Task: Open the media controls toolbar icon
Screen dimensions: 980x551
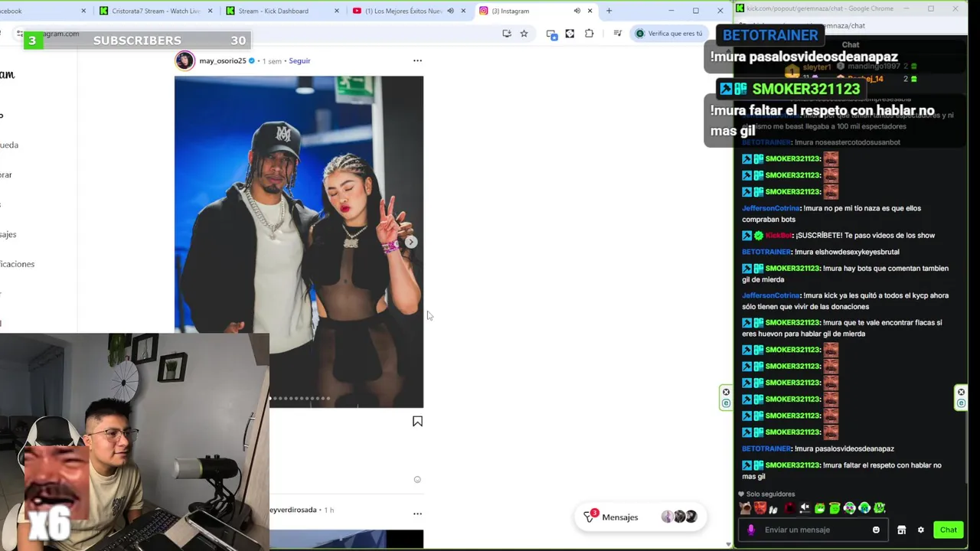Action: pos(617,33)
